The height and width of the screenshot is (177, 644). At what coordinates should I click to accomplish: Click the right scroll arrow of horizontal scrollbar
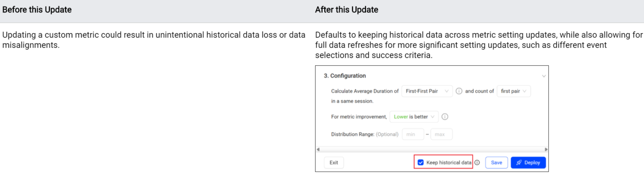pos(546,149)
